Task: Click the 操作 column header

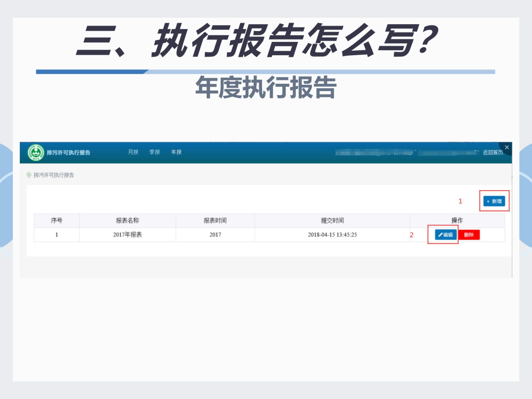Action: (457, 221)
